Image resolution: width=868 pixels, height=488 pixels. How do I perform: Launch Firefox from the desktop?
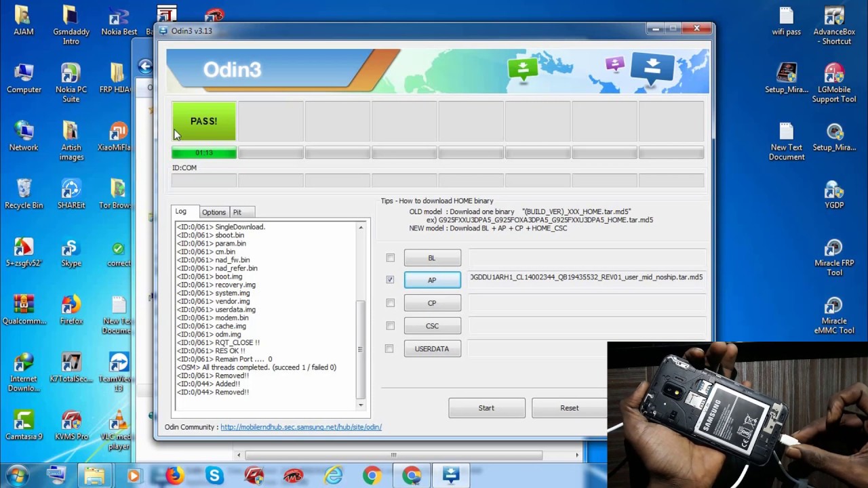coord(71,310)
